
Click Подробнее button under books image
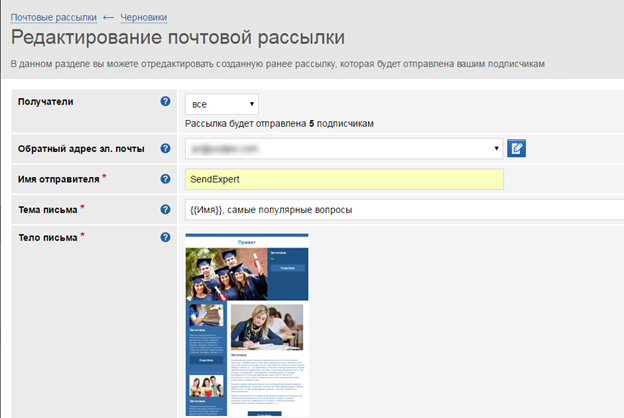(206, 360)
